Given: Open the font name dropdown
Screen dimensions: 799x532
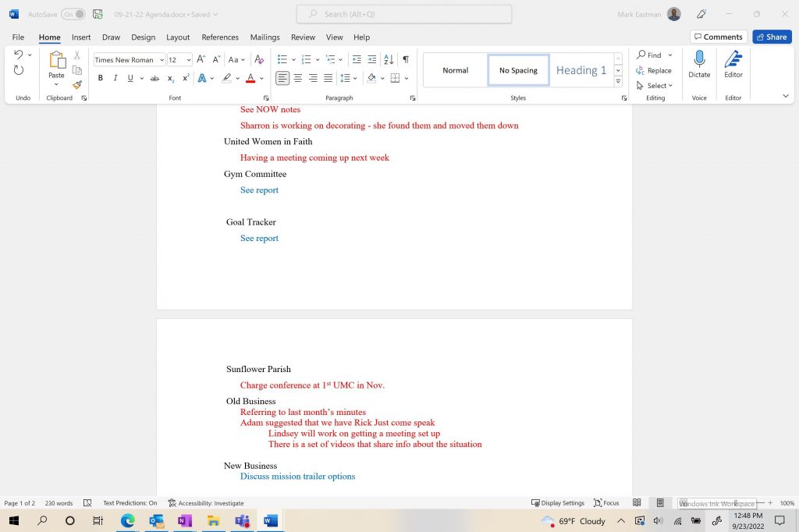Looking at the screenshot, I should tap(162, 60).
